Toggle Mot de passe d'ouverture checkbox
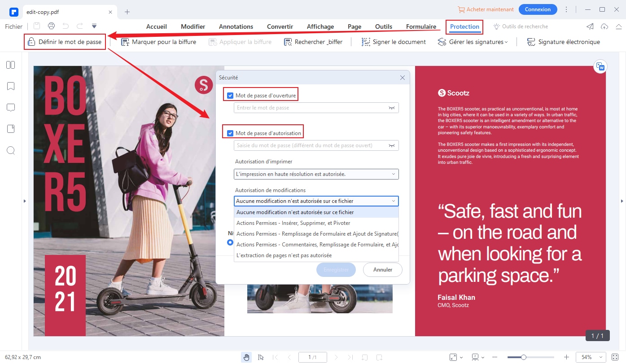626x364 pixels. 230,96
